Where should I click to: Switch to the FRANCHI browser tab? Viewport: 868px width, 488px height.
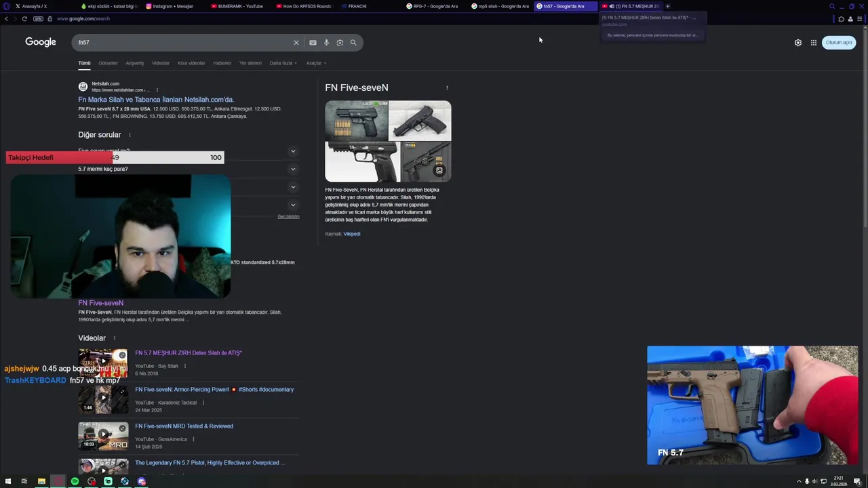pos(370,6)
